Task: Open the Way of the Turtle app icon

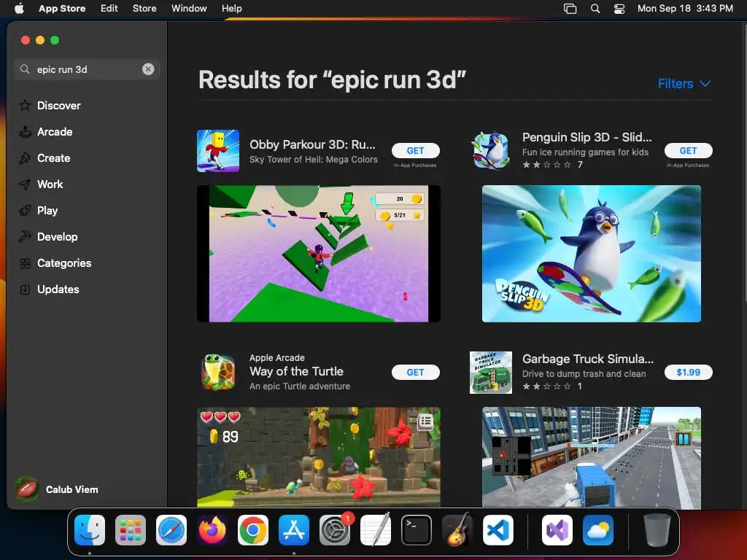Action: 218,372
